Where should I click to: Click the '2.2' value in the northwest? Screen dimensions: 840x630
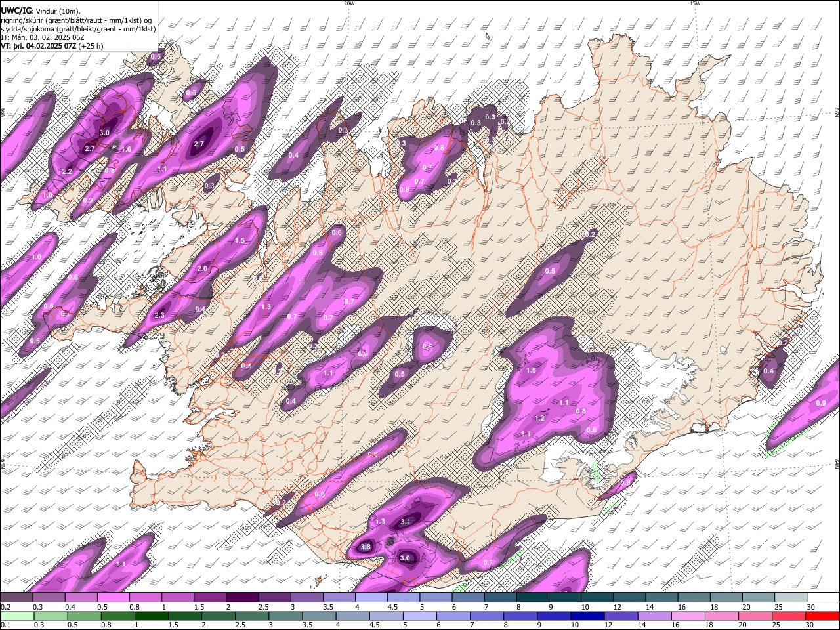point(67,171)
